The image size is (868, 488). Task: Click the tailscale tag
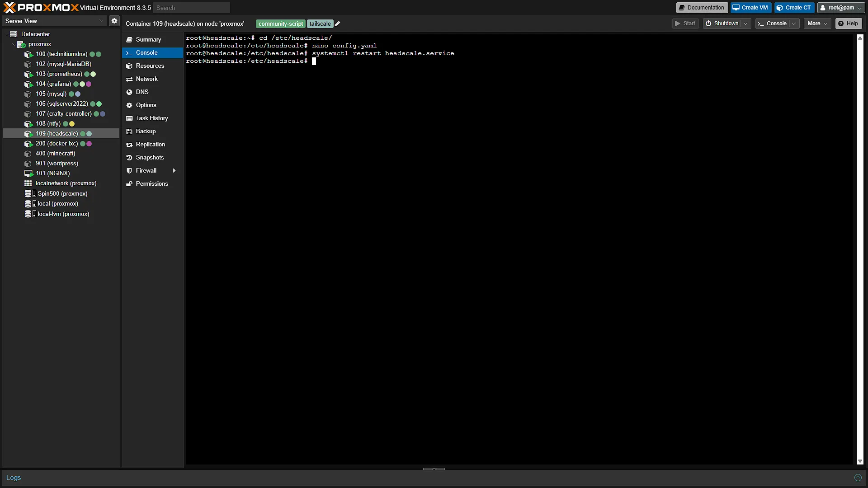(x=320, y=24)
